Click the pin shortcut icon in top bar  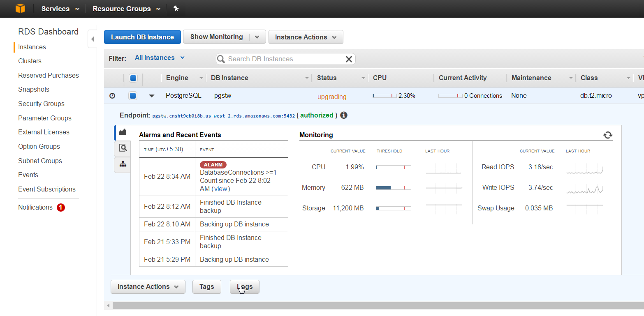point(176,8)
